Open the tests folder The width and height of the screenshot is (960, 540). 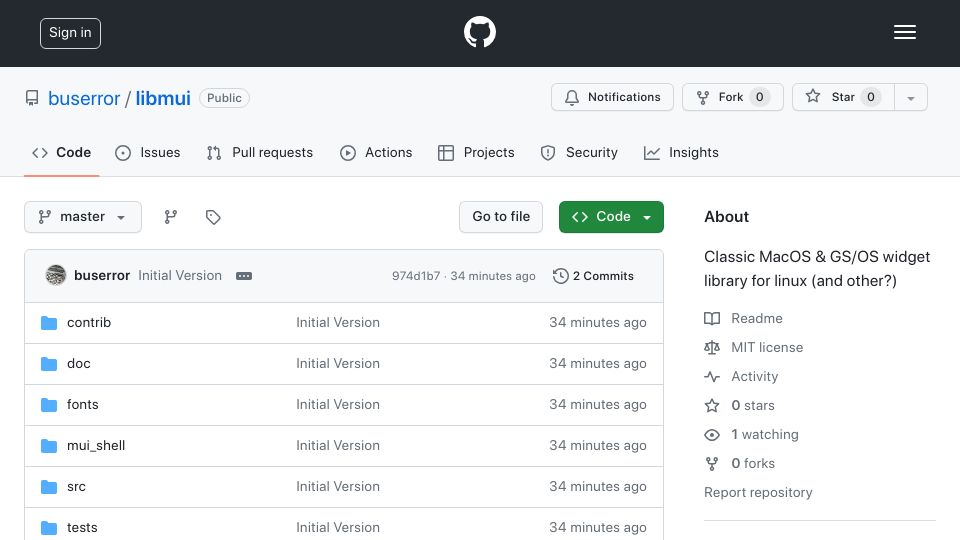coord(82,528)
